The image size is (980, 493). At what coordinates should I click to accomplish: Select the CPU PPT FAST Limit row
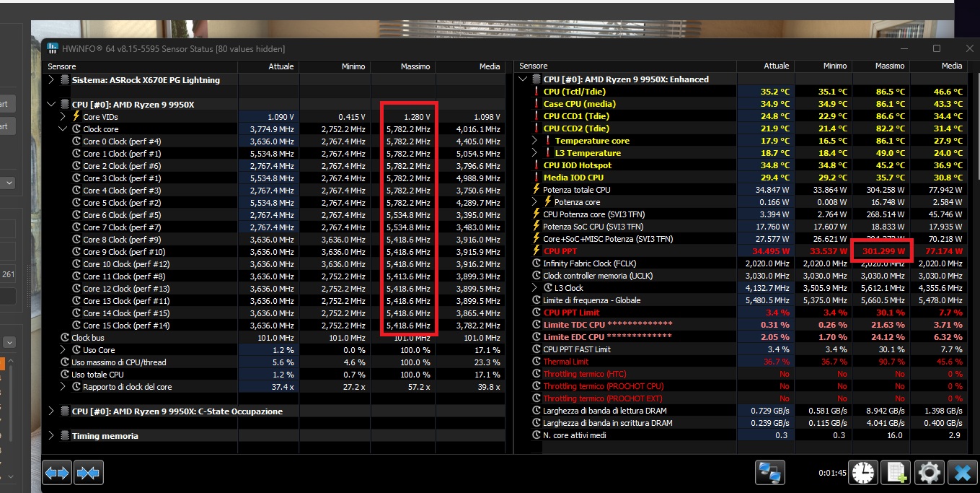pyautogui.click(x=741, y=349)
